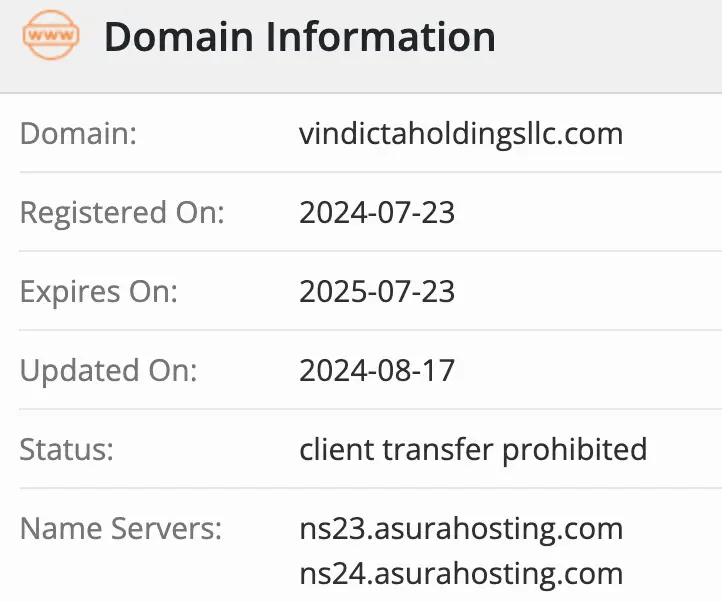This screenshot has height=602, width=722.
Task: Click ns23.asurahosting.com name server
Action: coord(461,528)
